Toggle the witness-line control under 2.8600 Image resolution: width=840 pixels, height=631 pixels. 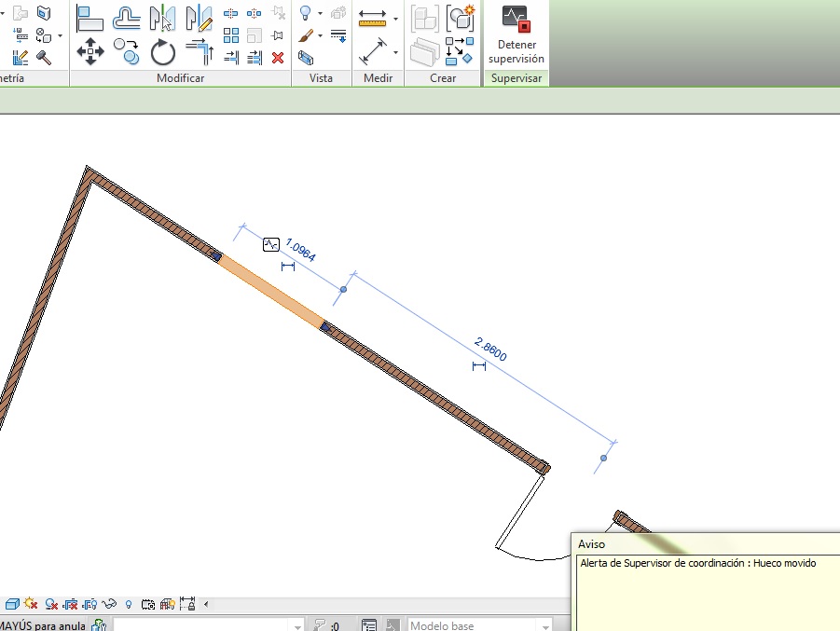[x=479, y=366]
